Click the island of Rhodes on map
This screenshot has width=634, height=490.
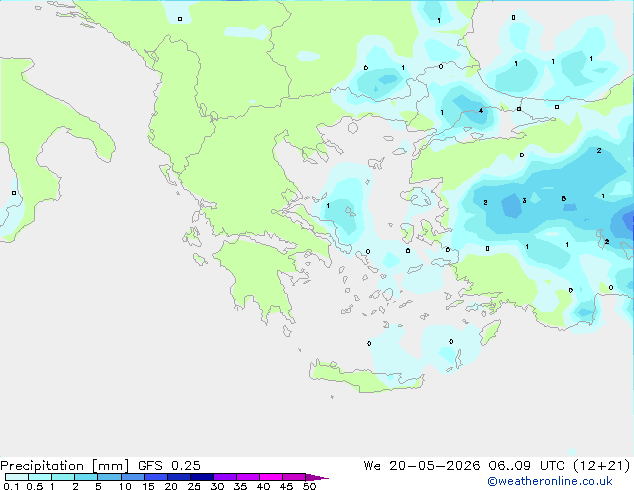490,332
